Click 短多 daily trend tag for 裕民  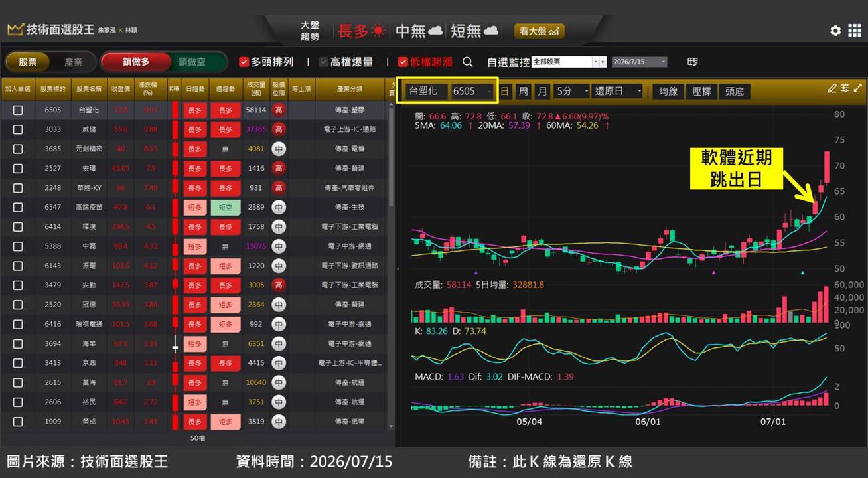(195, 402)
